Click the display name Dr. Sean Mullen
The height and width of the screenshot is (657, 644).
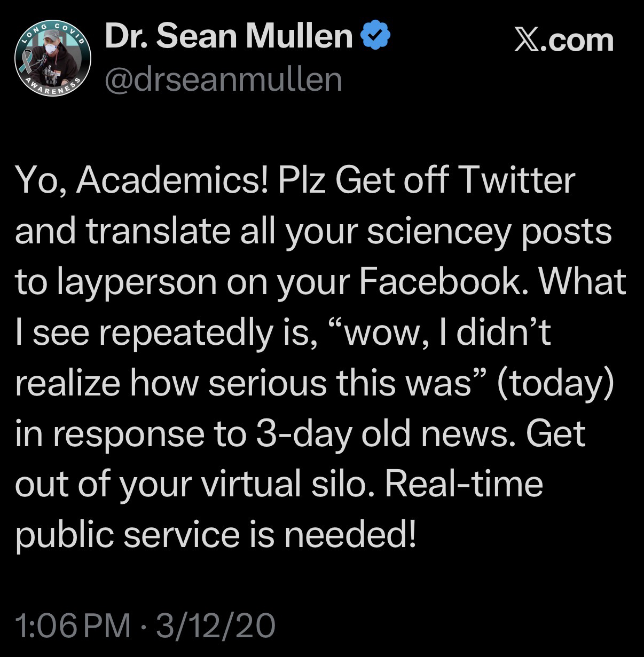coord(229,37)
